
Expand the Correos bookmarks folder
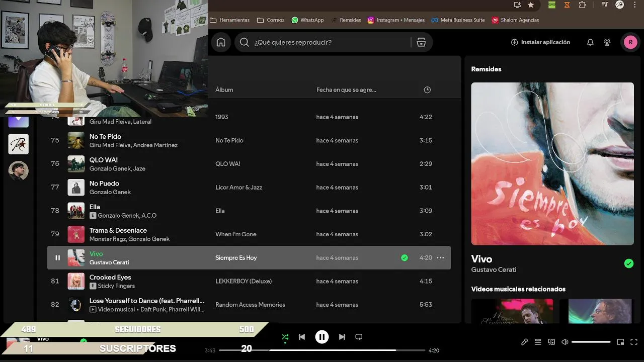(x=271, y=20)
